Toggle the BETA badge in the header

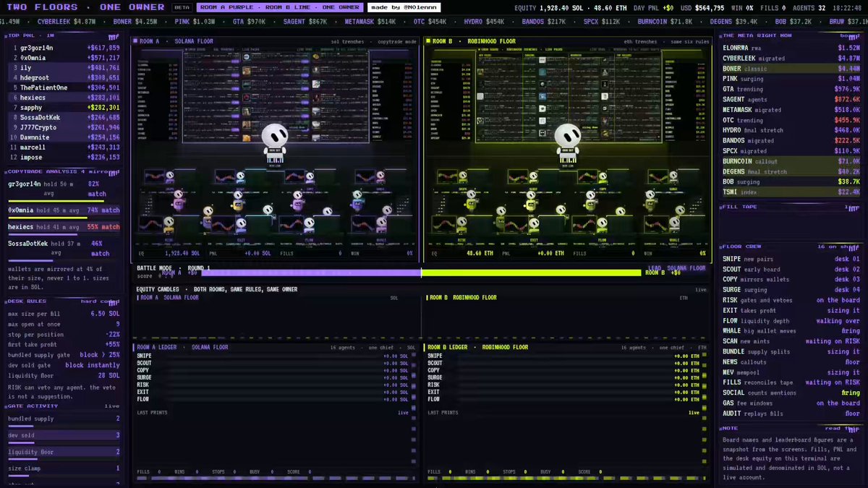coord(182,7)
